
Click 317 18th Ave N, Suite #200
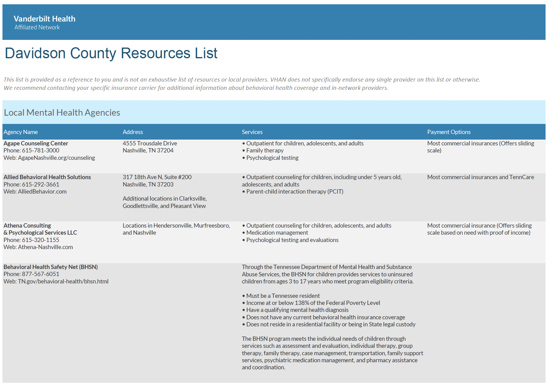click(x=157, y=177)
